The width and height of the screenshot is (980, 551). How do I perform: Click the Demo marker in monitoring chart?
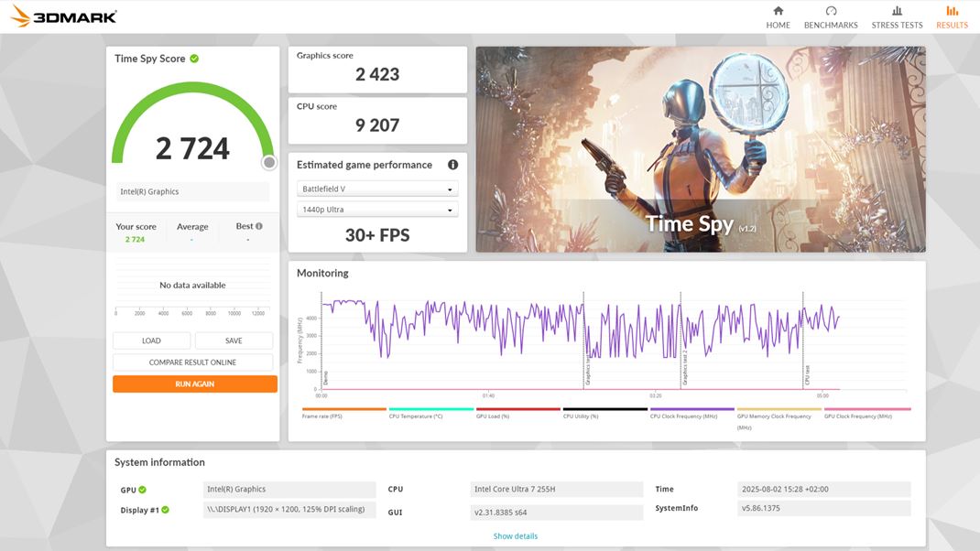click(x=326, y=378)
